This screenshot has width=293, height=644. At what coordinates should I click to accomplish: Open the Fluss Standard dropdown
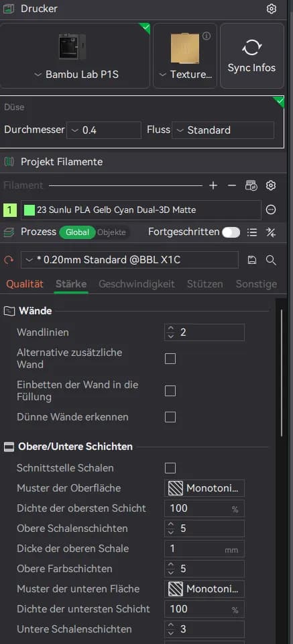(223, 130)
